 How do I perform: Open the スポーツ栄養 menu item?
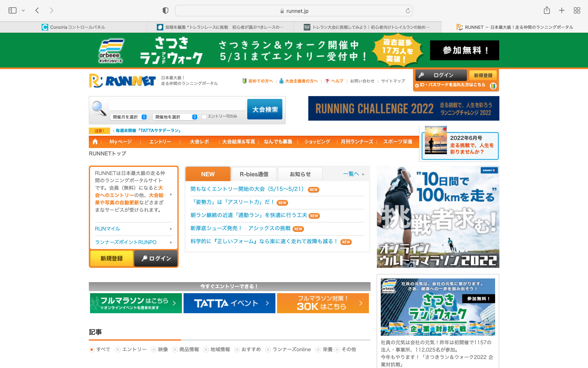pyautogui.click(x=398, y=142)
